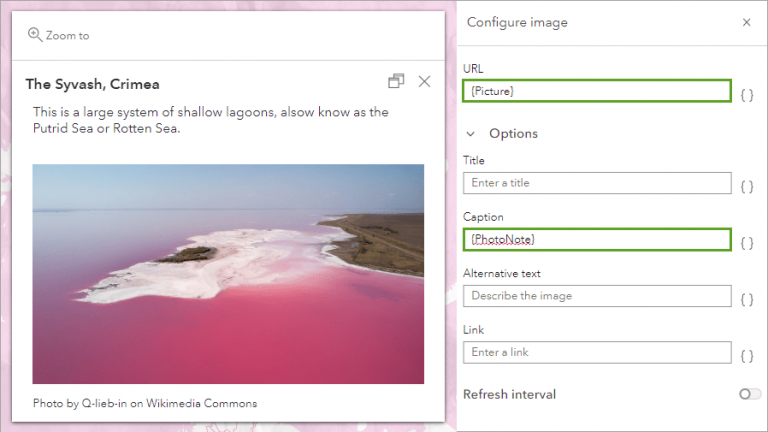Click the popup title The Syvash, Crimea
Viewport: 768px width, 432px height.
[93, 84]
